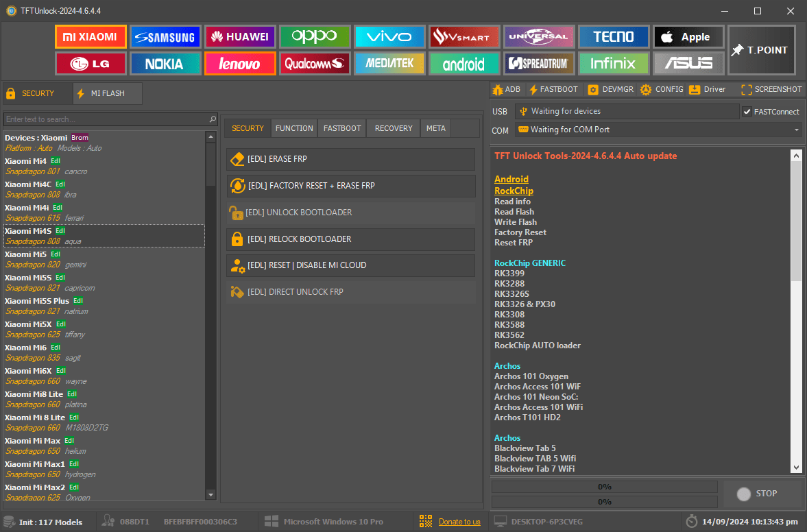Open the Apple brand module
Image resolution: width=807 pixels, height=532 pixels.
pyautogui.click(x=688, y=37)
